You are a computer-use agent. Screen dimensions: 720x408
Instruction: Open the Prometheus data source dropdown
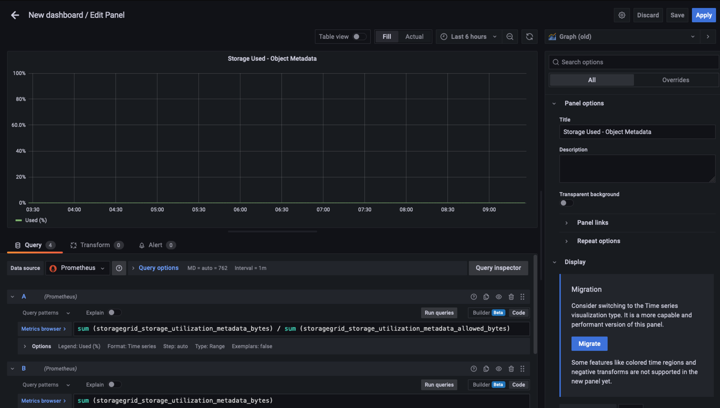[77, 268]
